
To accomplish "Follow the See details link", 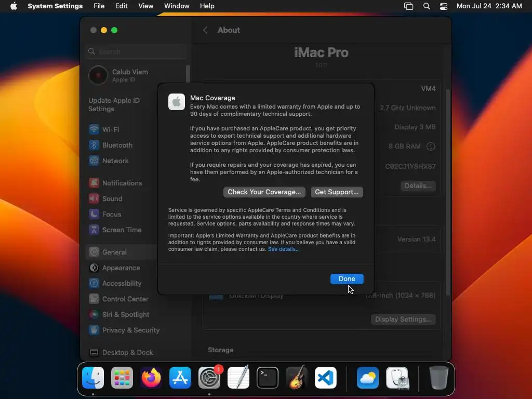I will (x=284, y=249).
